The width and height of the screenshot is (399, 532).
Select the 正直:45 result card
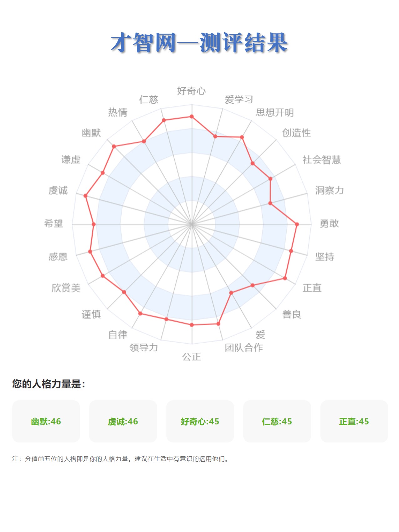[354, 421]
